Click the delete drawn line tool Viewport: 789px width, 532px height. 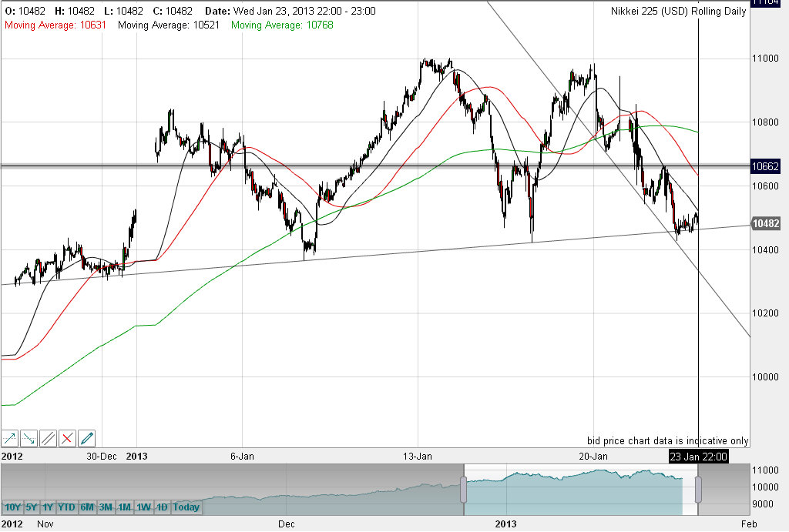point(67,439)
